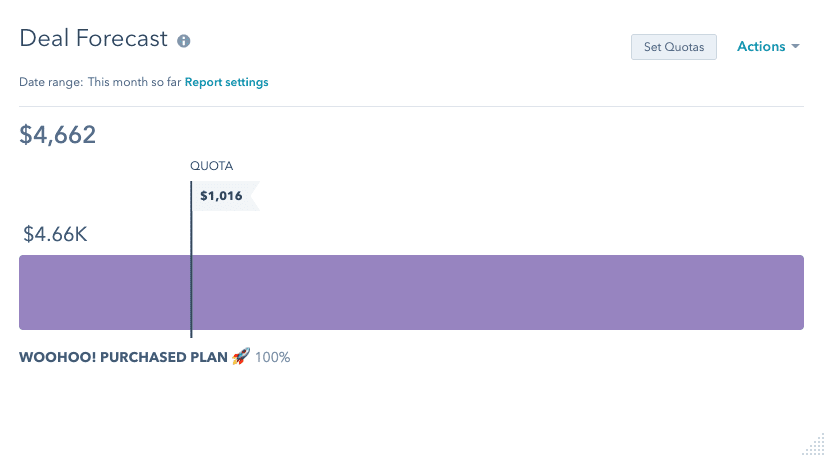Click the caret arrow next to Actions
The width and height of the screenshot is (825, 457).
tap(795, 47)
